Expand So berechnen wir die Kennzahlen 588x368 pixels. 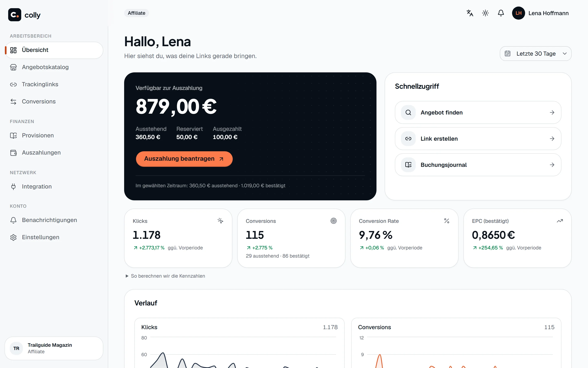[165, 276]
